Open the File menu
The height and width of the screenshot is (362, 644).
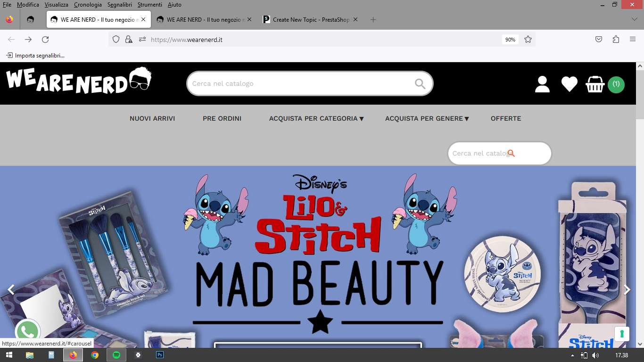click(7, 5)
